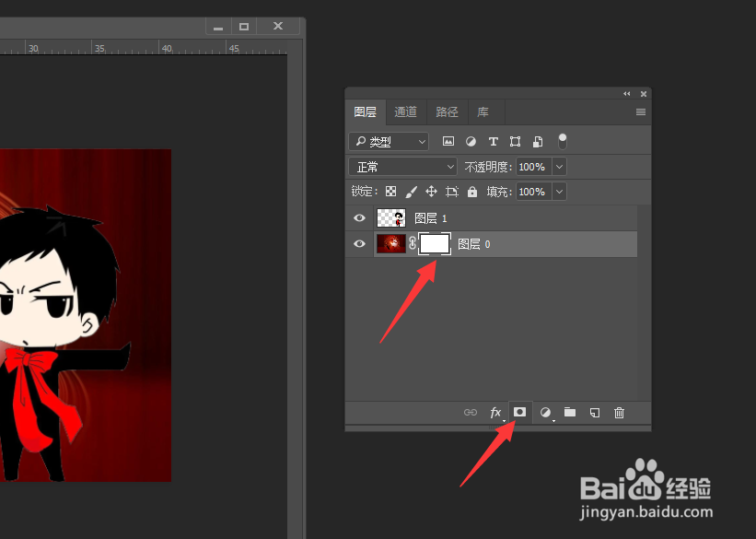The width and height of the screenshot is (756, 539).
Task: Switch to the 图层 tab
Action: [x=365, y=112]
